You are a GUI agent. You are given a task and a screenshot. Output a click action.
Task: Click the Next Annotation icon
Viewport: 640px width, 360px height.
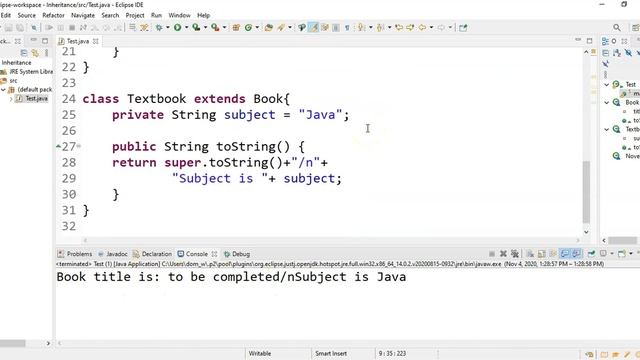(x=361, y=27)
